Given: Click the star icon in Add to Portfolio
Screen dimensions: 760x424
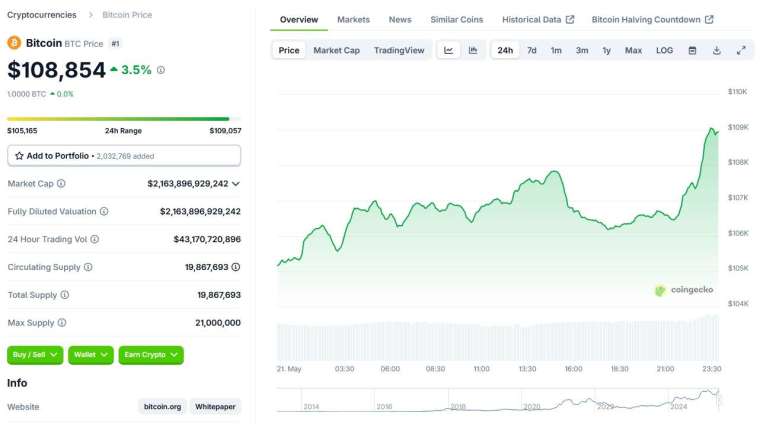Looking at the screenshot, I should [x=19, y=156].
